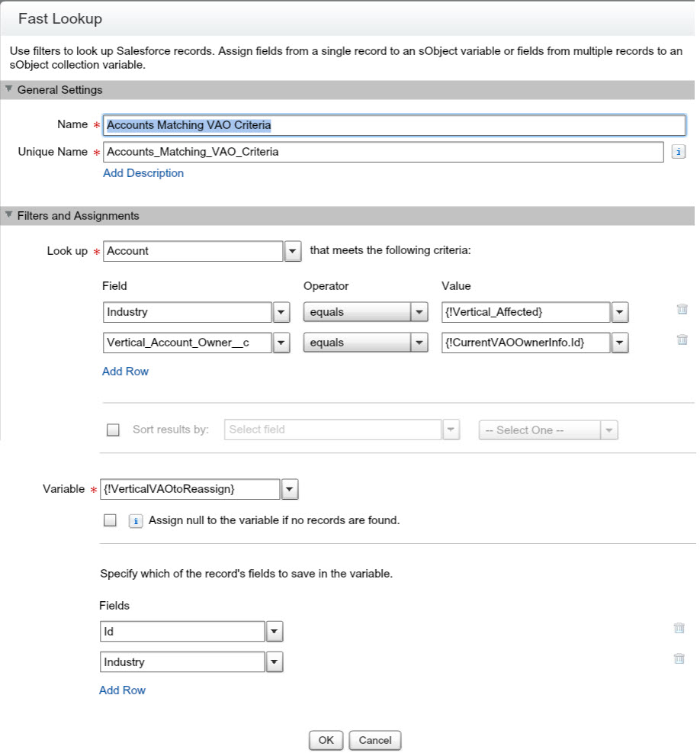The height and width of the screenshot is (753, 700).
Task: Click the Cancel button
Action: pyautogui.click(x=374, y=740)
